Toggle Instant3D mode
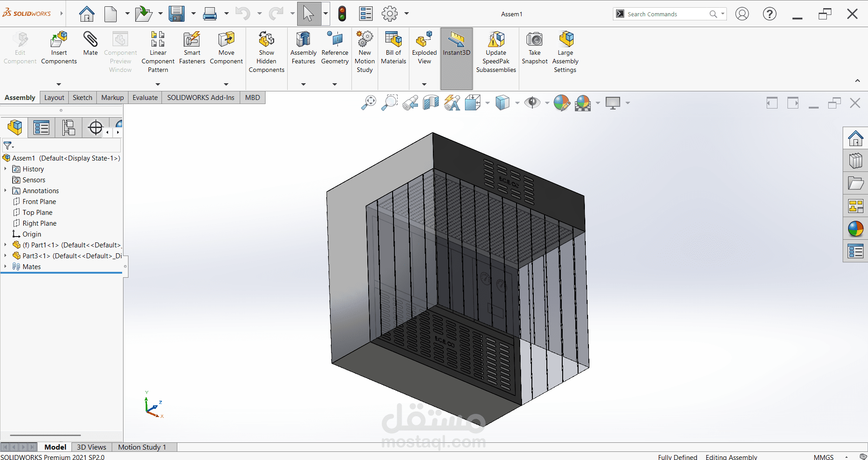Screen dimensions: 868x460 pyautogui.click(x=456, y=58)
